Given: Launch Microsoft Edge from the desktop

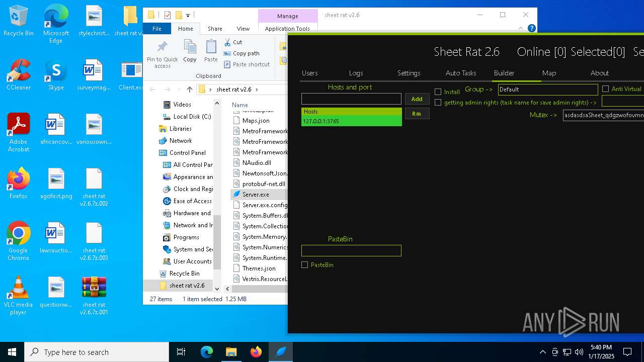Looking at the screenshot, I should [56, 24].
